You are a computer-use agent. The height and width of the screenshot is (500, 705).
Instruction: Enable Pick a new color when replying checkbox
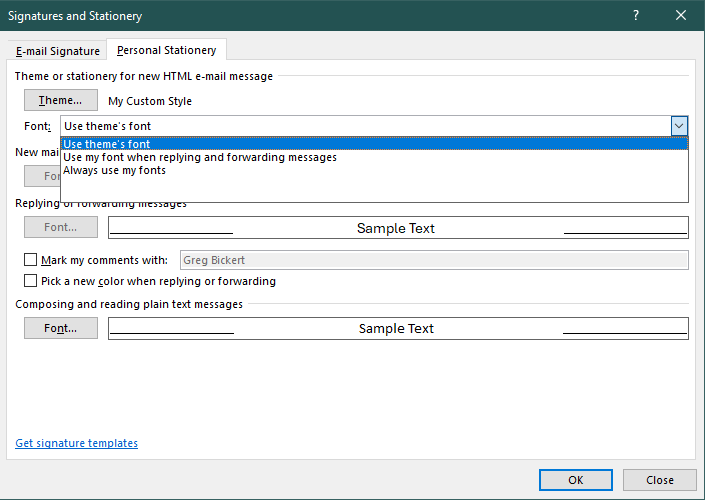(x=30, y=281)
